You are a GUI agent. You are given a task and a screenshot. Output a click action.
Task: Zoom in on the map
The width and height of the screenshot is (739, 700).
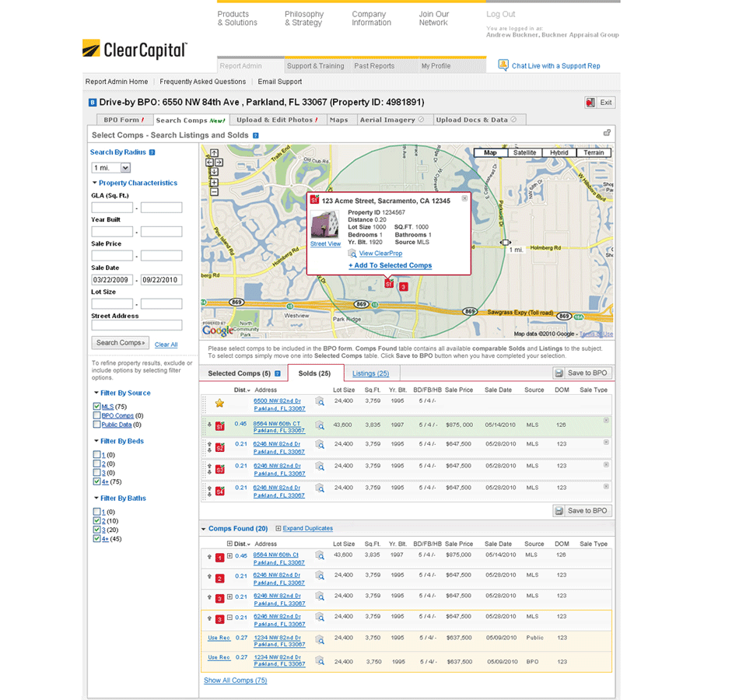[x=214, y=182]
